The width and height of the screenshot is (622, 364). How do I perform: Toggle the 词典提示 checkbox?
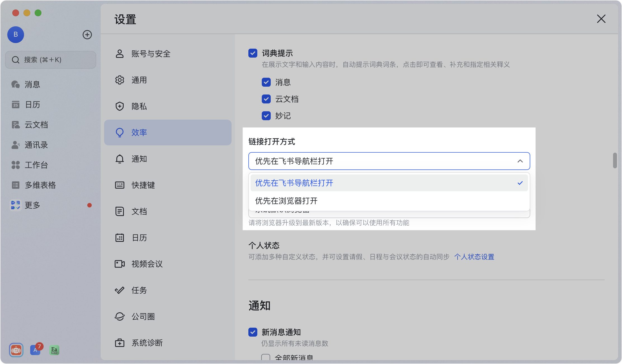[x=253, y=53]
